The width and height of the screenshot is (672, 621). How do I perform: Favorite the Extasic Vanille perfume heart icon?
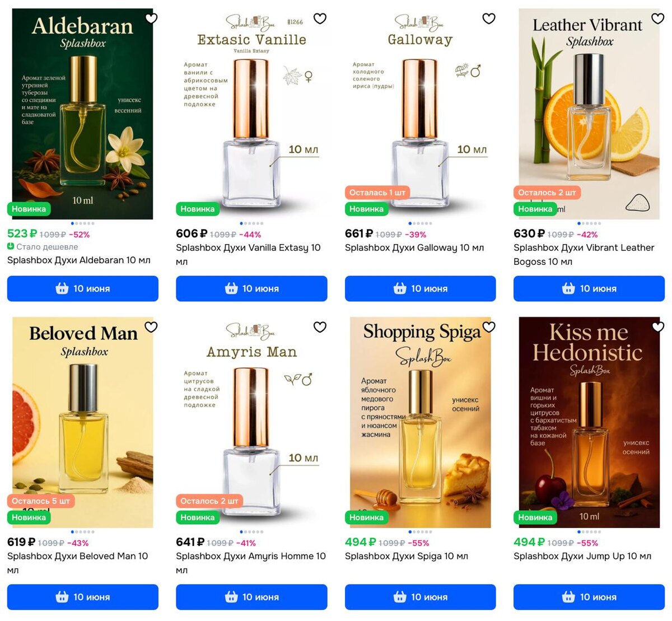pos(320,18)
